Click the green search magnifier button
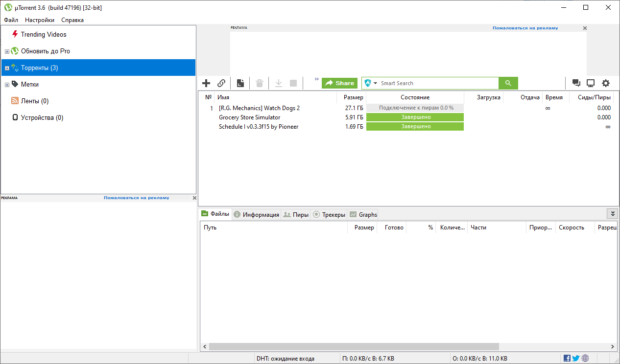The height and width of the screenshot is (364, 620). [508, 83]
